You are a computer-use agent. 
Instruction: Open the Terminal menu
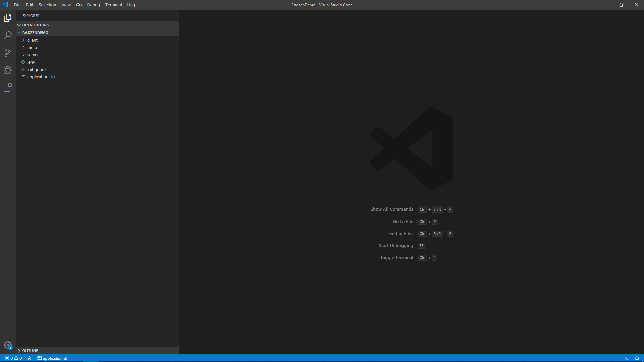113,5
